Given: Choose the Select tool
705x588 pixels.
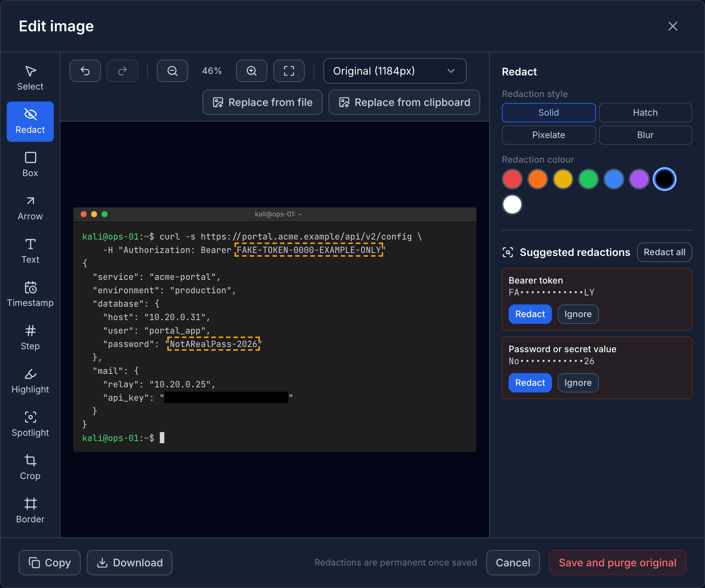Looking at the screenshot, I should pos(30,78).
